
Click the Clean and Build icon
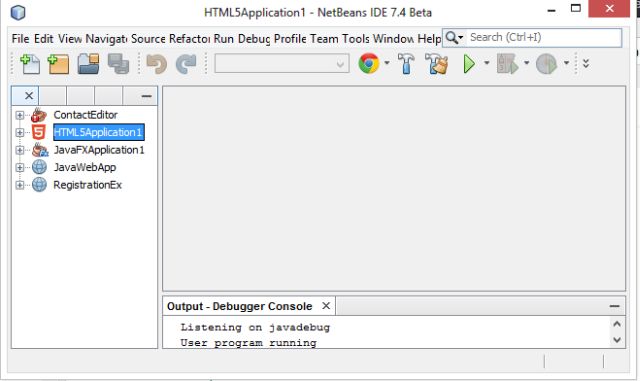(x=436, y=64)
